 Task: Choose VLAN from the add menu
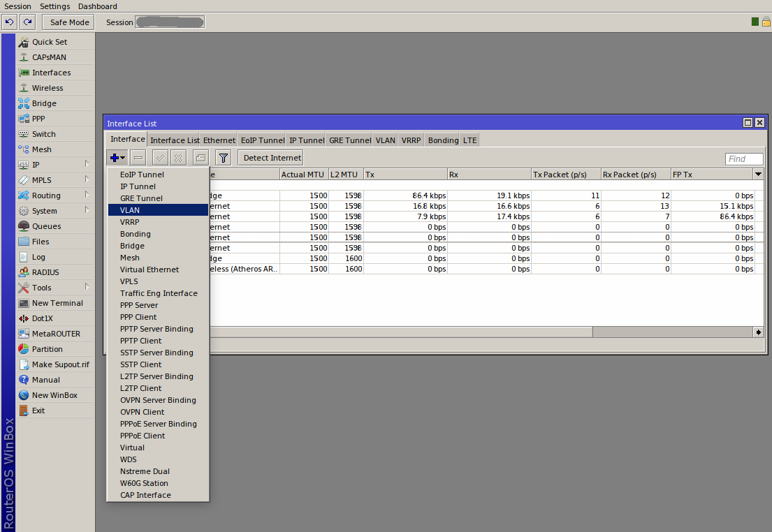(130, 210)
